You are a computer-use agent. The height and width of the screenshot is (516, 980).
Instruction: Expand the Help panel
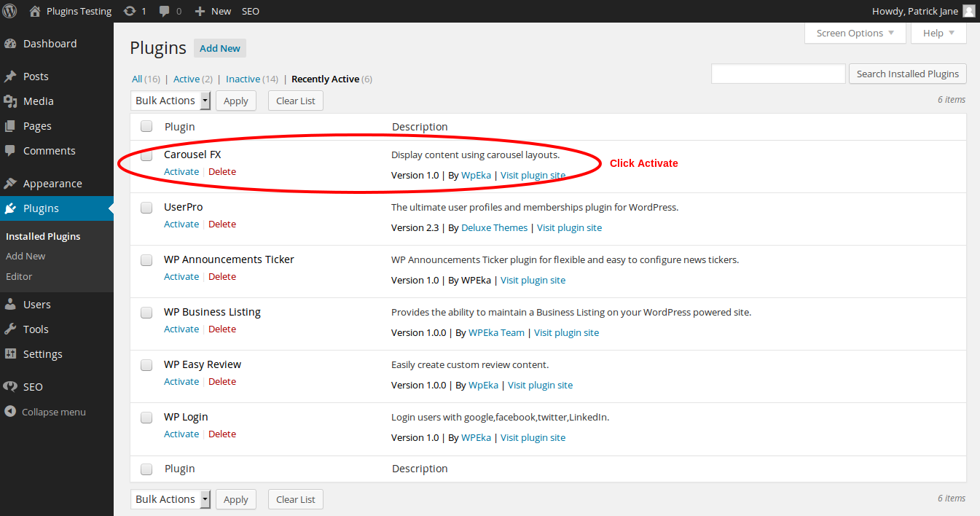pos(938,33)
